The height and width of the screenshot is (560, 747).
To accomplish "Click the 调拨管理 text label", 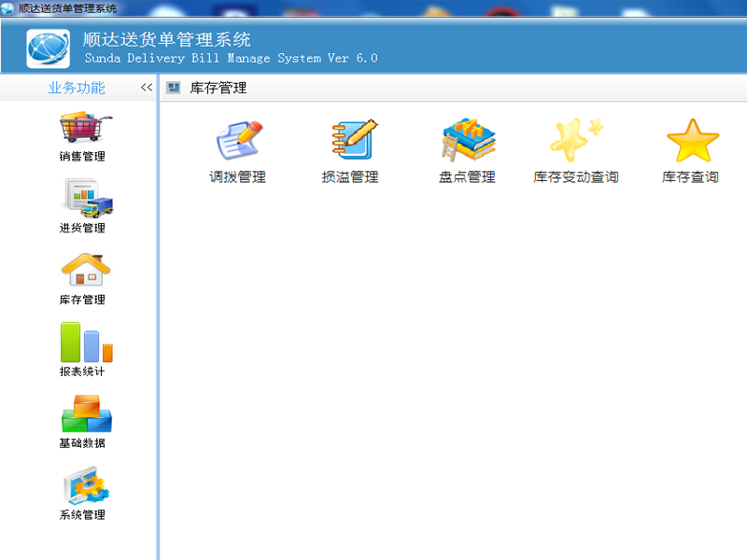I will pyautogui.click(x=238, y=177).
